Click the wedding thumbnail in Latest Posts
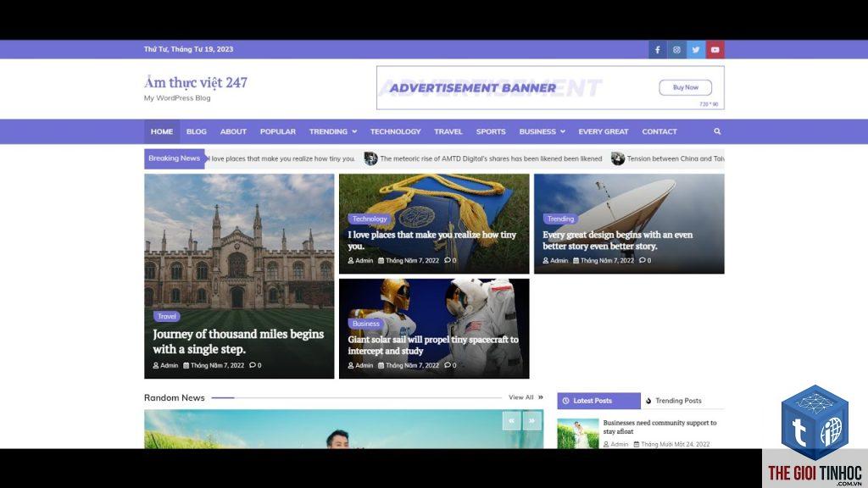The height and width of the screenshot is (488, 868). coord(578,433)
